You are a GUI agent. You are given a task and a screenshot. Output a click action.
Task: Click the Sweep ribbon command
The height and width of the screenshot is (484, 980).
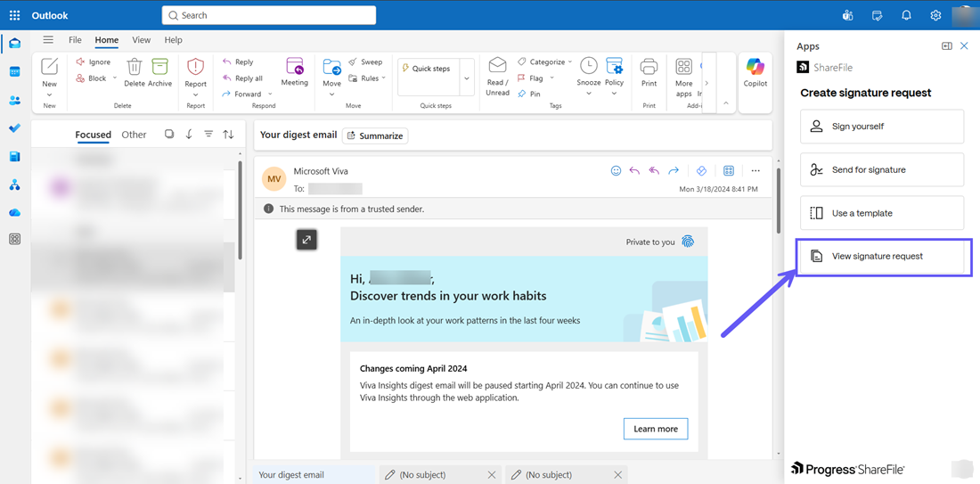(x=365, y=62)
